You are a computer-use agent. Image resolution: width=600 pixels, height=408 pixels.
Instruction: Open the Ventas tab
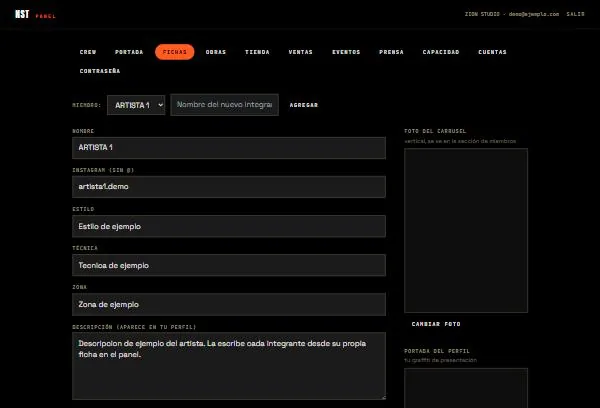pos(300,52)
